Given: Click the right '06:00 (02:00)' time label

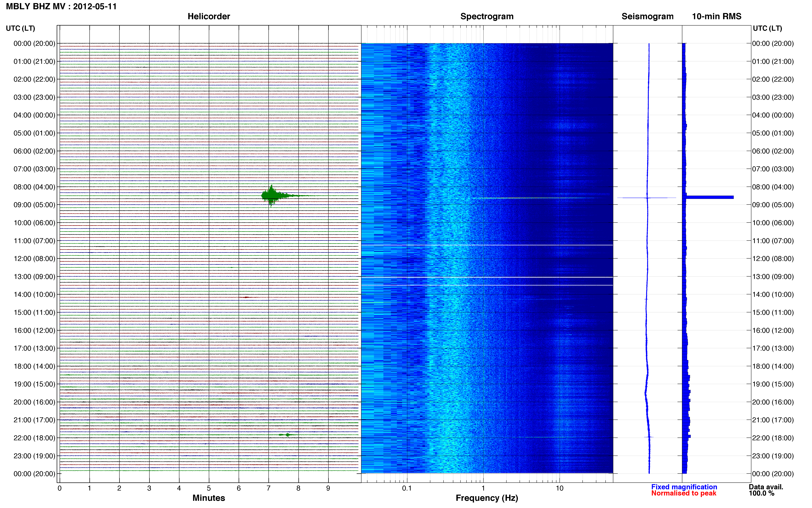Looking at the screenshot, I should point(773,151).
